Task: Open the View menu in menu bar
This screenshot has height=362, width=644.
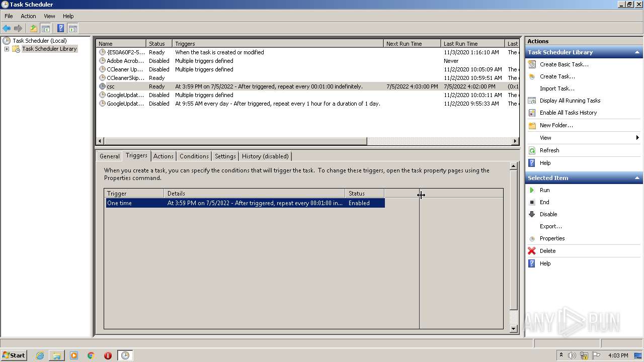Action: 49,16
